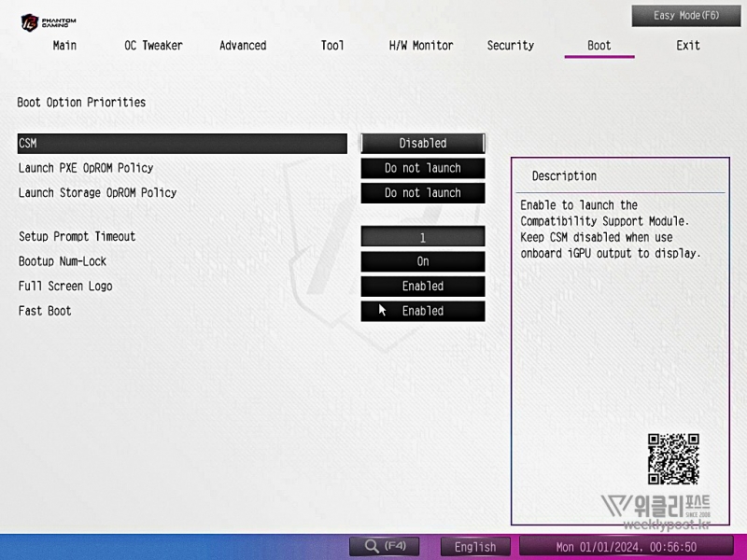This screenshot has height=560, width=747.
Task: Click the date and time display
Action: pyautogui.click(x=627, y=547)
